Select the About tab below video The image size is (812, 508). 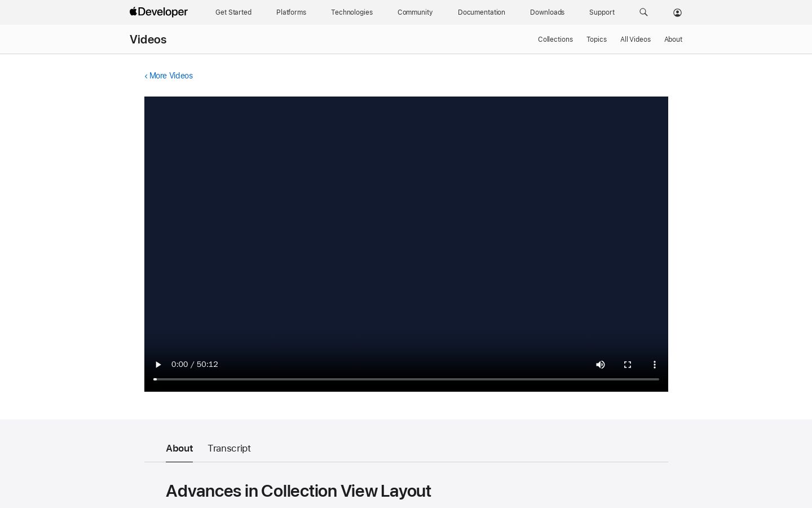tap(179, 448)
